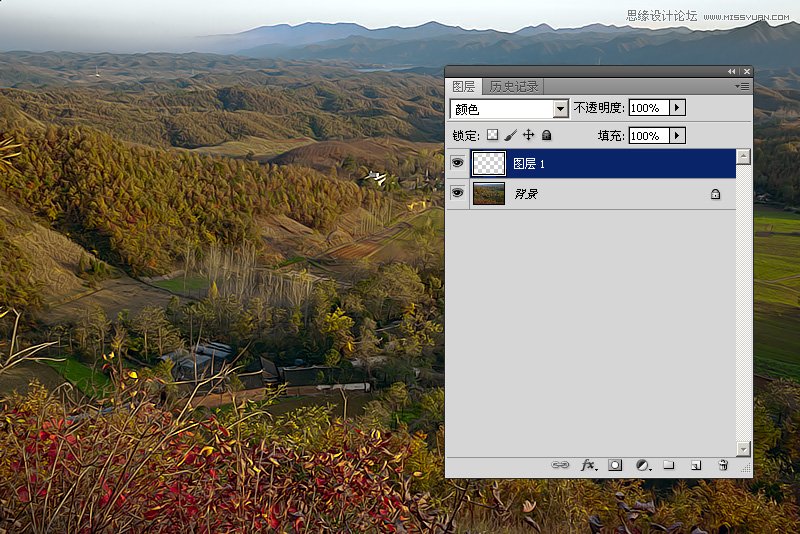Click the link layers icon
The width and height of the screenshot is (800, 534).
click(x=560, y=465)
